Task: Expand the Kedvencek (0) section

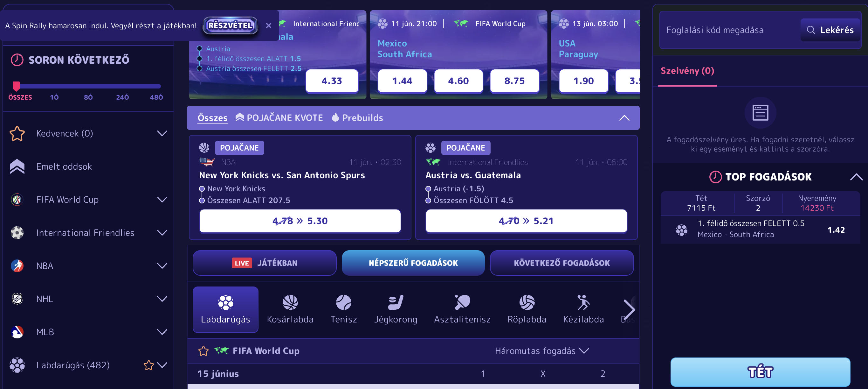Action: pyautogui.click(x=162, y=133)
